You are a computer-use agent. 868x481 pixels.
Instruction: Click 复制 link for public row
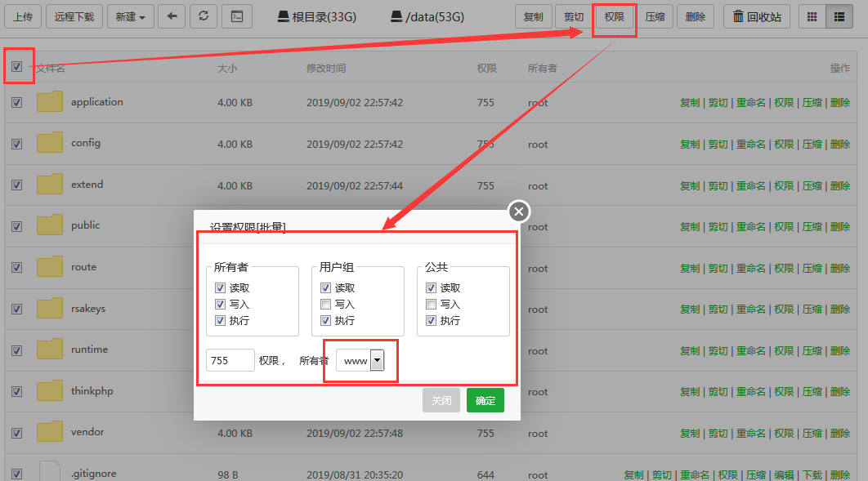(690, 227)
